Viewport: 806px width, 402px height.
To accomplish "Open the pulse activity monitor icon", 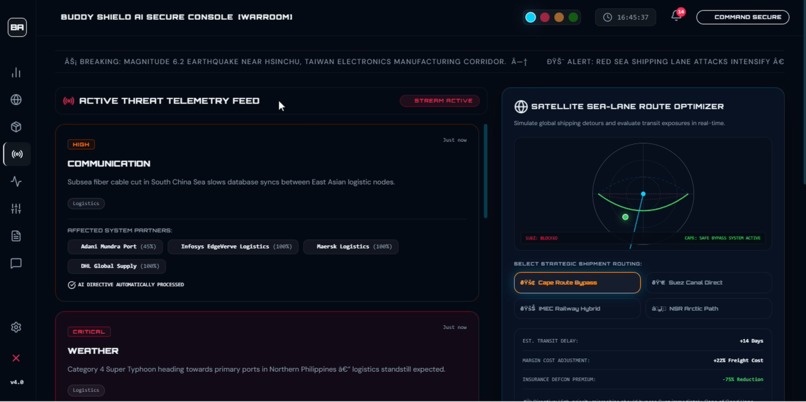I will tap(16, 181).
